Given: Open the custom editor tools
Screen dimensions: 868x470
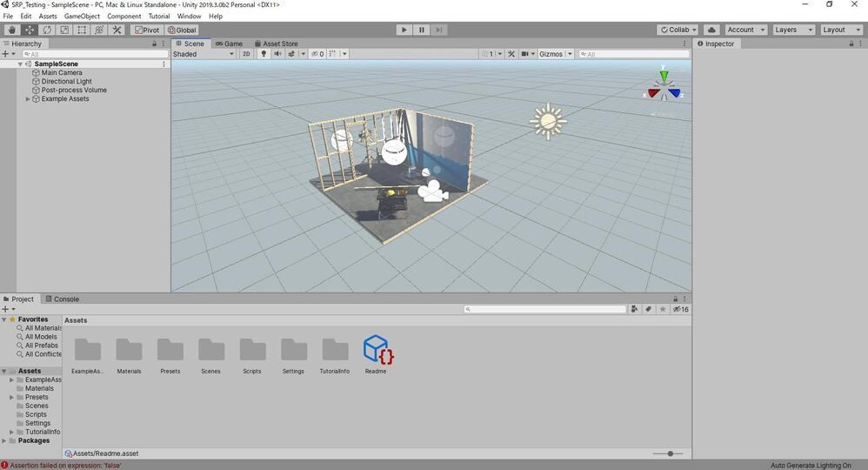Looking at the screenshot, I should coord(117,30).
